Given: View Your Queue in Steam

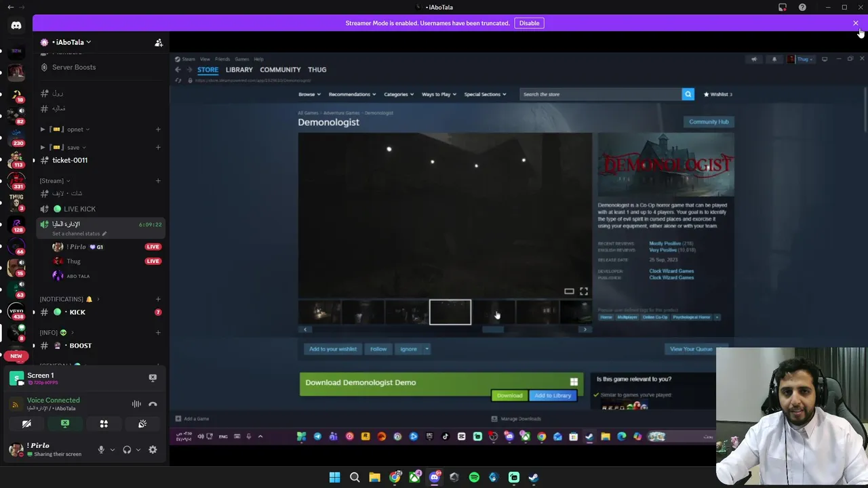Looking at the screenshot, I should tap(691, 349).
